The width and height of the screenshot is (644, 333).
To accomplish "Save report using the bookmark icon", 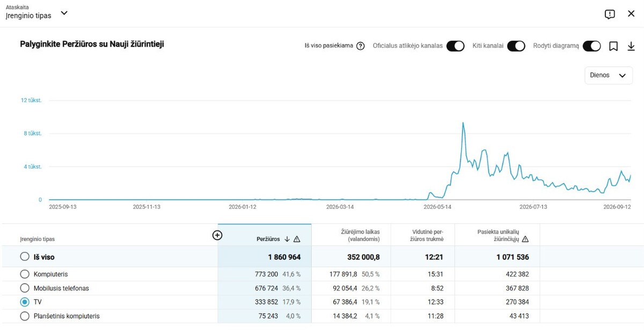I will (613, 46).
